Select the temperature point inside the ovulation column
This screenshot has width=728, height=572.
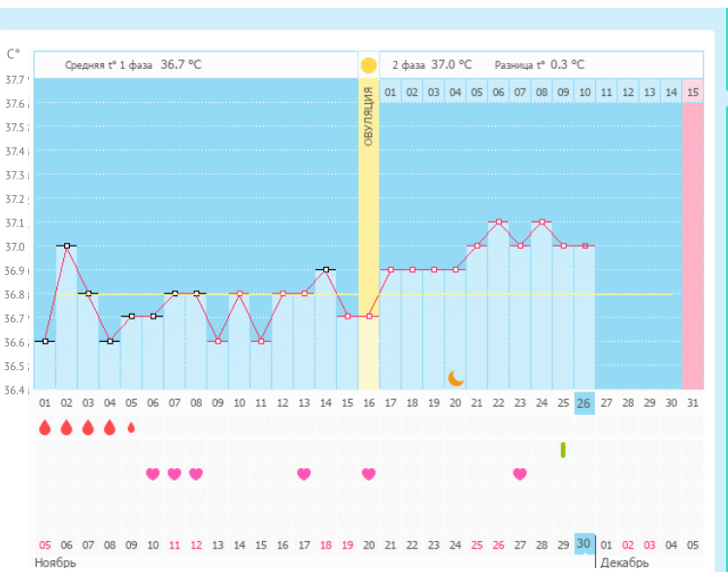click(x=369, y=317)
